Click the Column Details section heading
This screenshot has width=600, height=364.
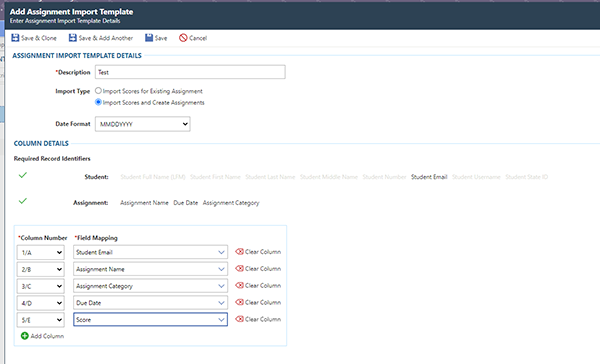[41, 144]
